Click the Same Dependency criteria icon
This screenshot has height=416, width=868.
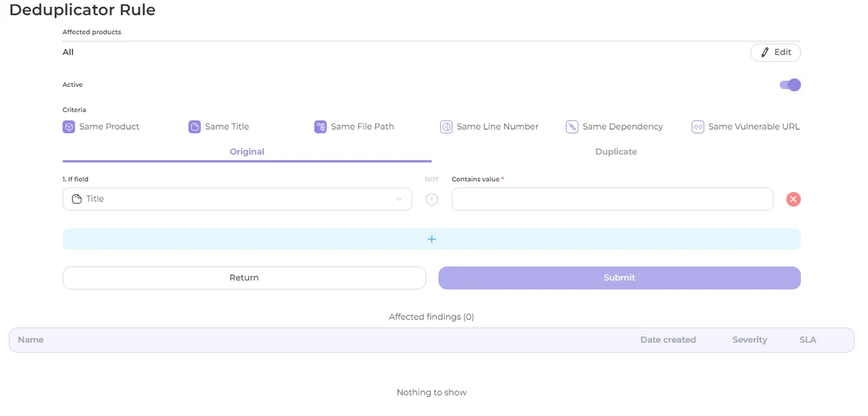572,127
